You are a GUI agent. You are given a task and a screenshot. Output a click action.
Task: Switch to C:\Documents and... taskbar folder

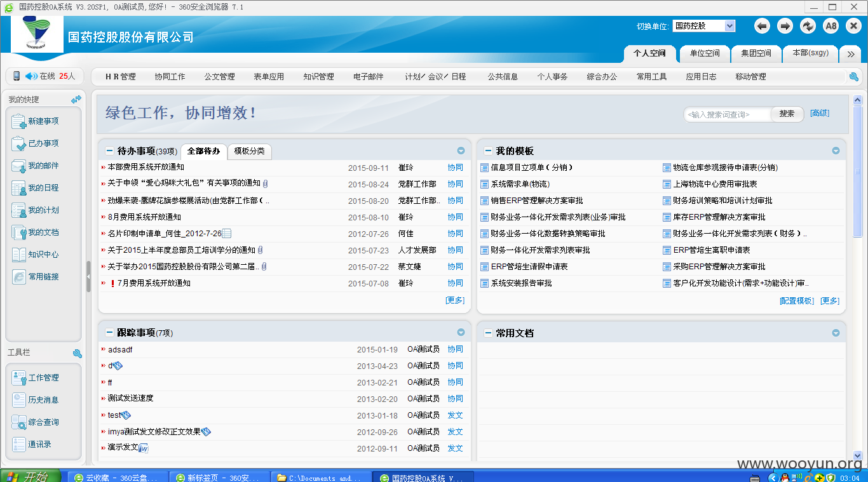321,477
